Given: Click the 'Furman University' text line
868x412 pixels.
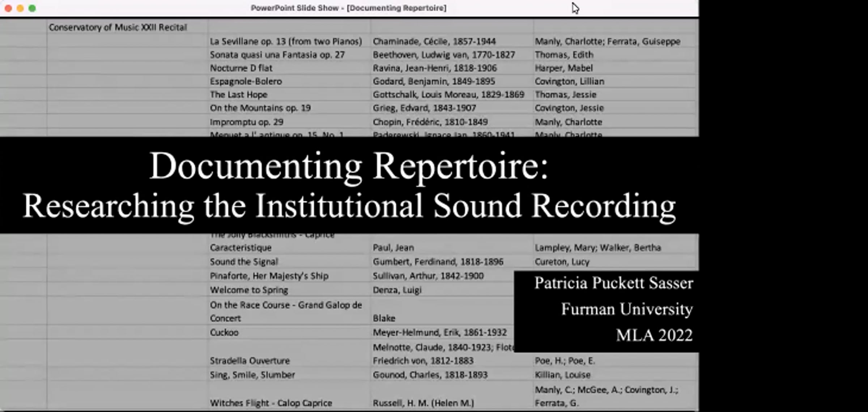Looking at the screenshot, I should [626, 309].
